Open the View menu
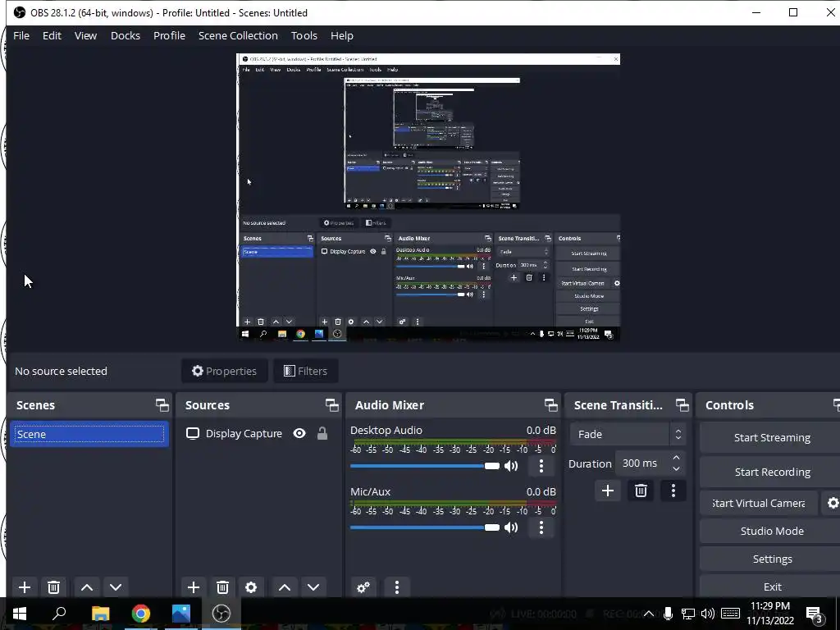 point(85,35)
